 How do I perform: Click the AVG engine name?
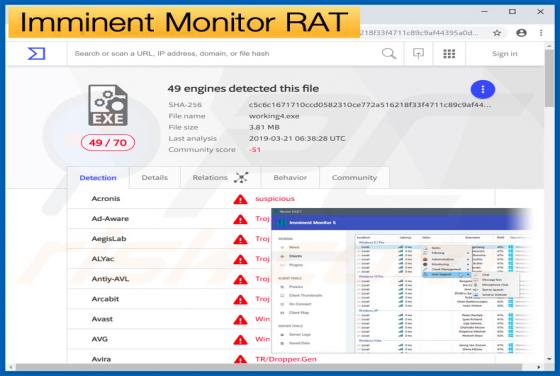(x=100, y=339)
